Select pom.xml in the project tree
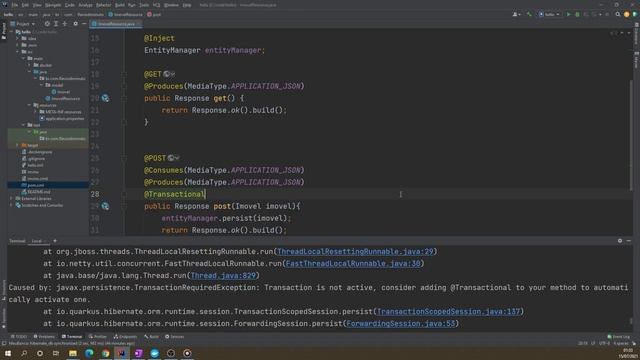The image size is (640, 360). click(36, 185)
